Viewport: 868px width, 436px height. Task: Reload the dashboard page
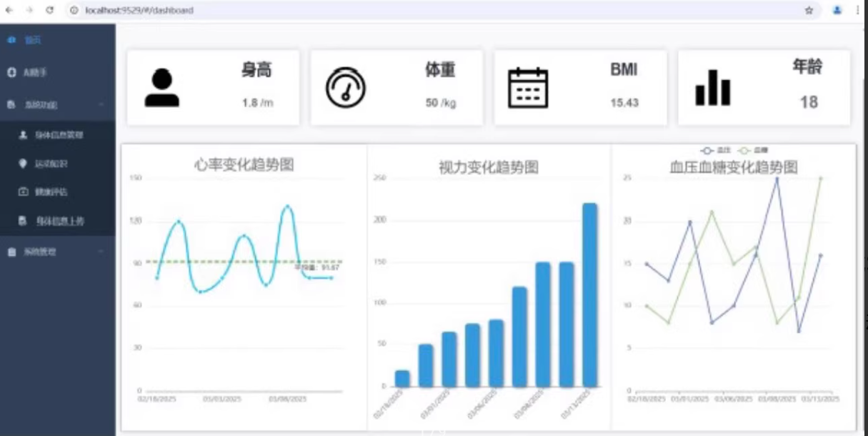pos(49,11)
